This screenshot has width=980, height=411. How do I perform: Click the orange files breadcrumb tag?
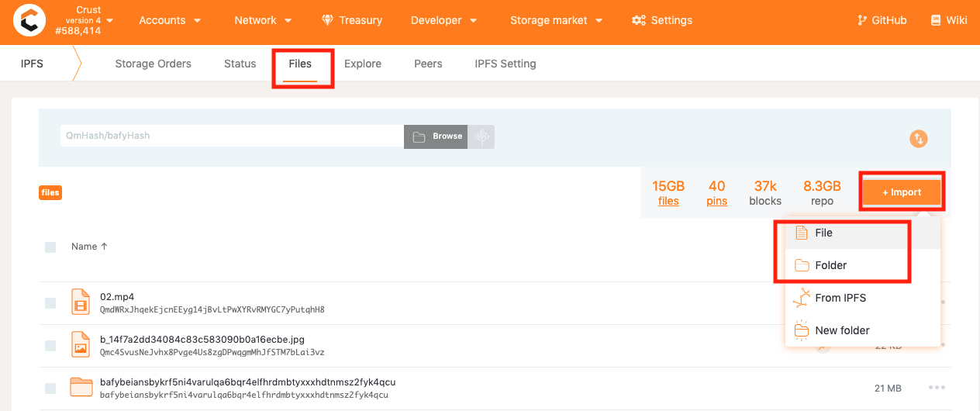point(50,192)
